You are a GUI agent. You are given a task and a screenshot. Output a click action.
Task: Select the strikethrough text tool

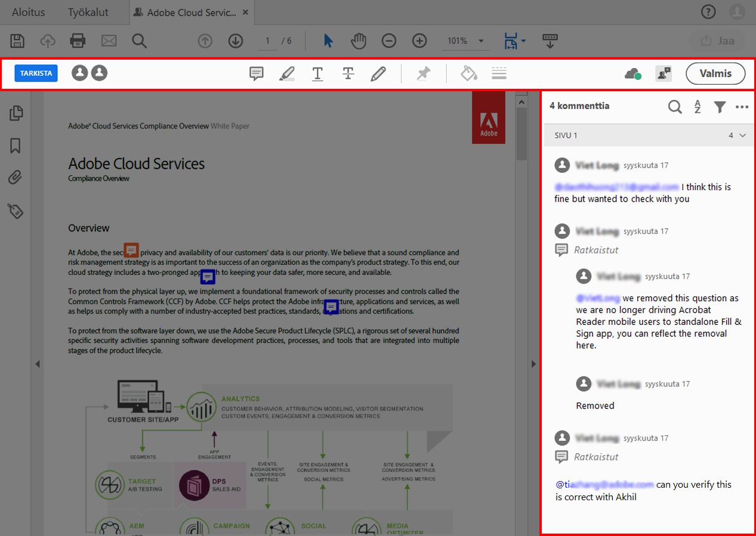tap(348, 73)
